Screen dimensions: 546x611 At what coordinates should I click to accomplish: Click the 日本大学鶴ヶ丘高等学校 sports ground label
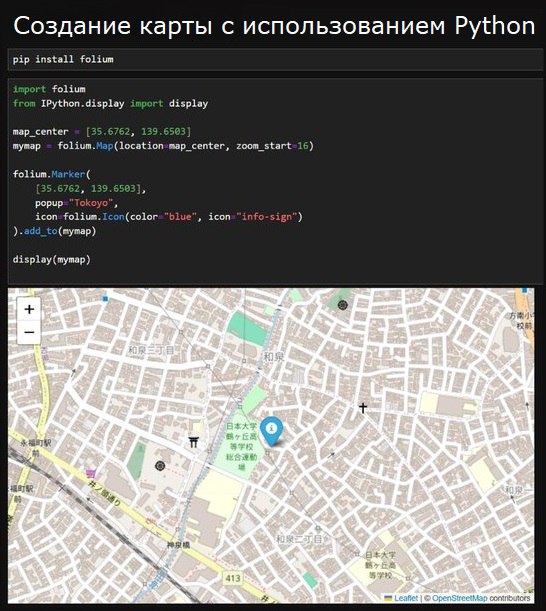pyautogui.click(x=242, y=446)
